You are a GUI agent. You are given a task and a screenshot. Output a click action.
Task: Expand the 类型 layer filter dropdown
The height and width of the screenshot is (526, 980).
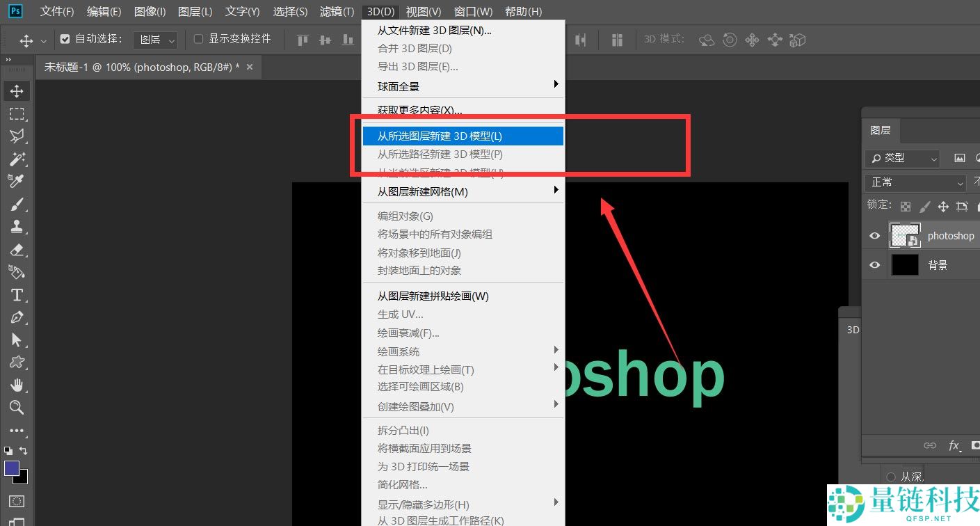[903, 159]
